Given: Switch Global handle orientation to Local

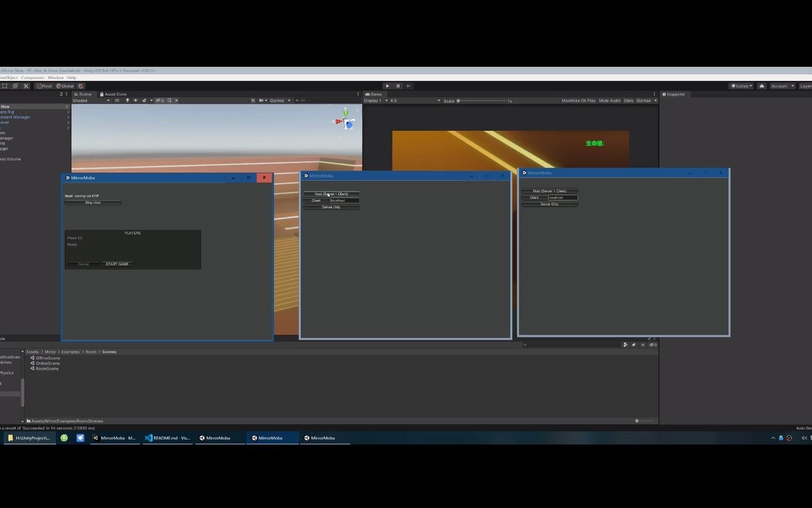Looking at the screenshot, I should coord(65,86).
